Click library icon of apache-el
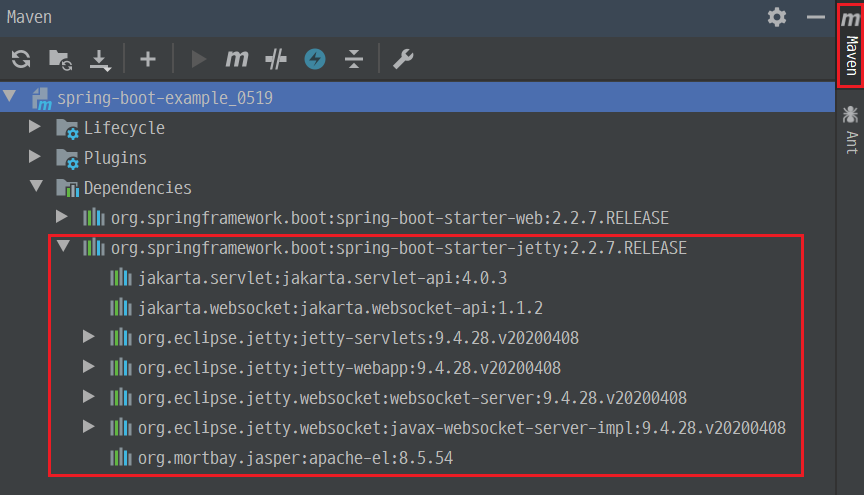Image resolution: width=864 pixels, height=495 pixels. 121,458
